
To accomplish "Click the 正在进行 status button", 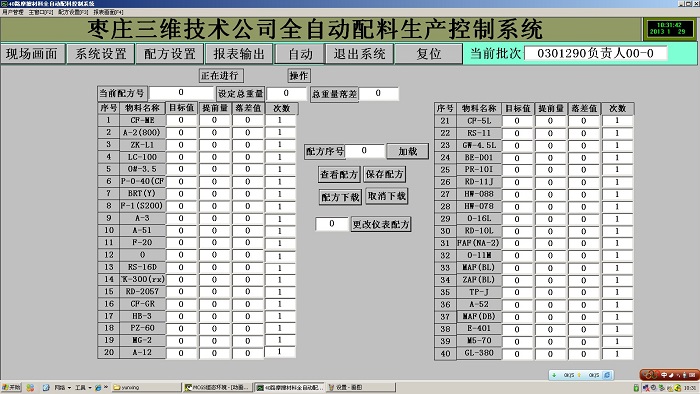I will coord(221,75).
